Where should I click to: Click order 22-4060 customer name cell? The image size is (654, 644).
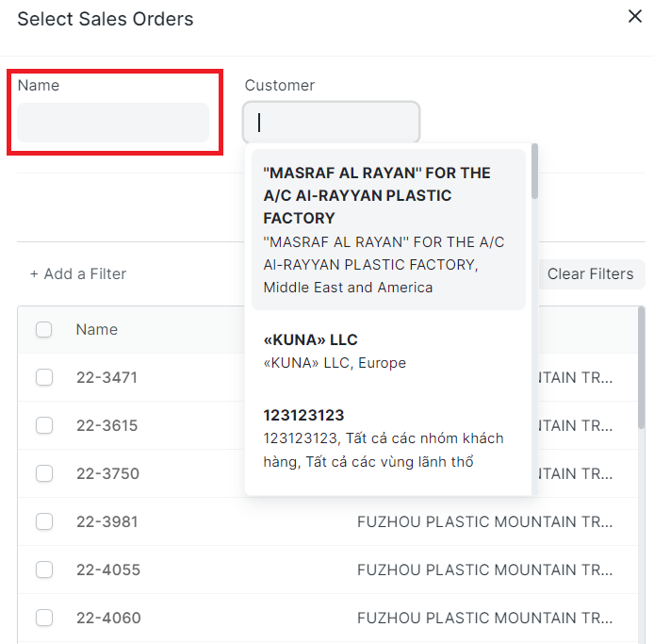pos(484,618)
